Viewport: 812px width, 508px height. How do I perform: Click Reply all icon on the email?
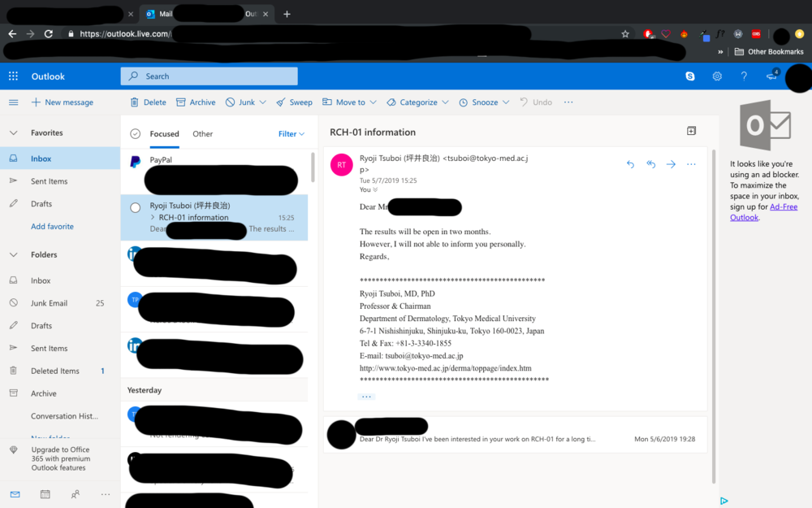coord(650,164)
